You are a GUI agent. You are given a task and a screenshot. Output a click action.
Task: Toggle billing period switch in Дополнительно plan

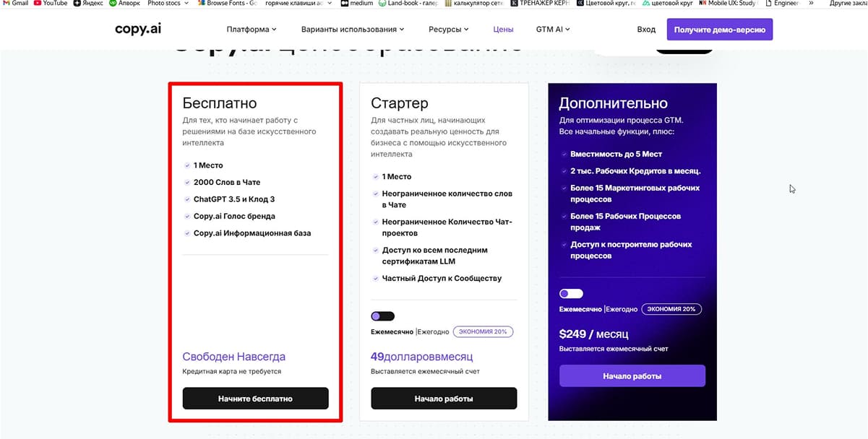(571, 294)
